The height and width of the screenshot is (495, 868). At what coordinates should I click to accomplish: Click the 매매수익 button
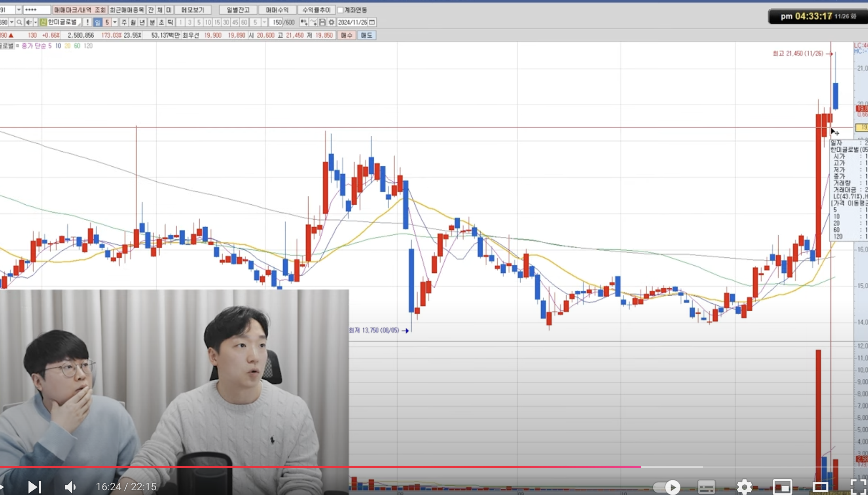click(x=277, y=10)
